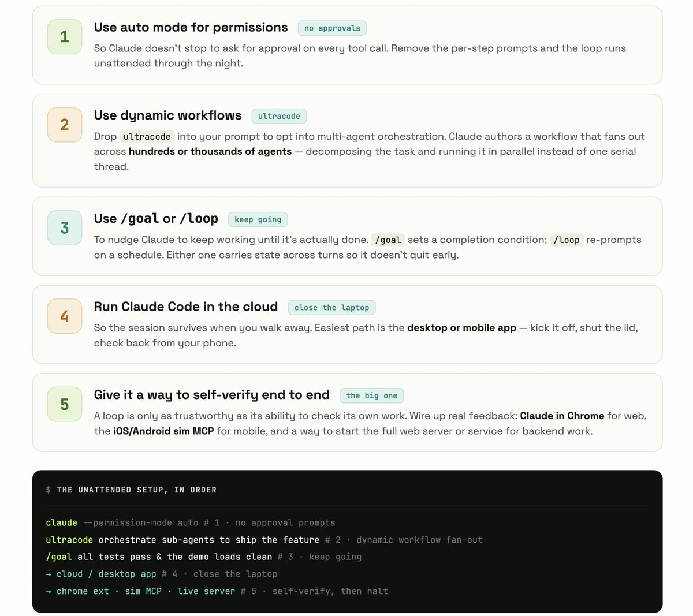Click the bold 'Claude in Chrome' text
Image resolution: width=693 pixels, height=616 pixels.
[x=562, y=416]
